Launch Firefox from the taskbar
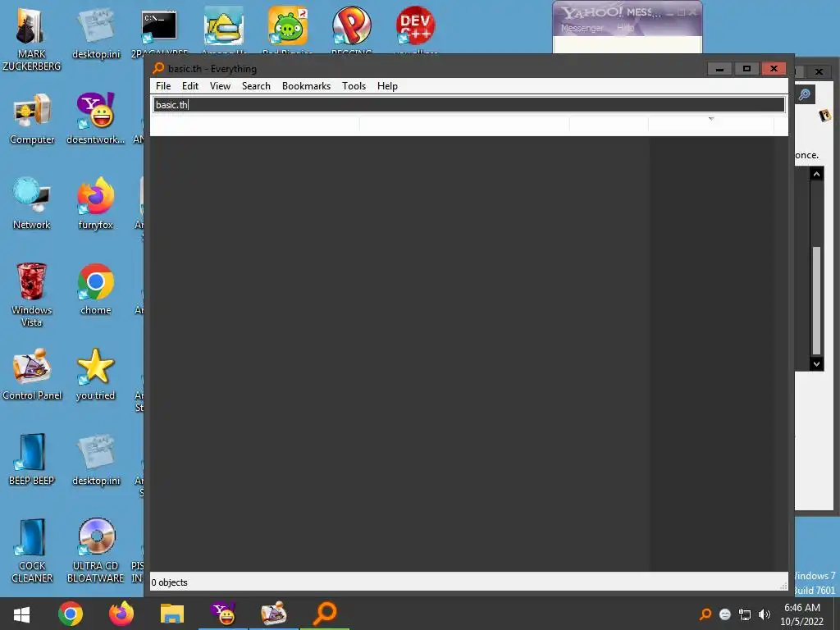Screen dimensions: 840x630 pos(121,614)
